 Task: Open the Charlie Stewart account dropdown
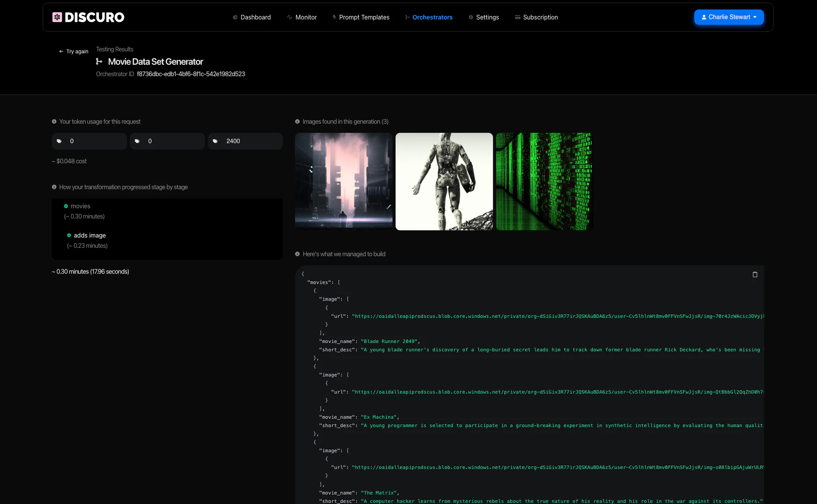(x=729, y=17)
